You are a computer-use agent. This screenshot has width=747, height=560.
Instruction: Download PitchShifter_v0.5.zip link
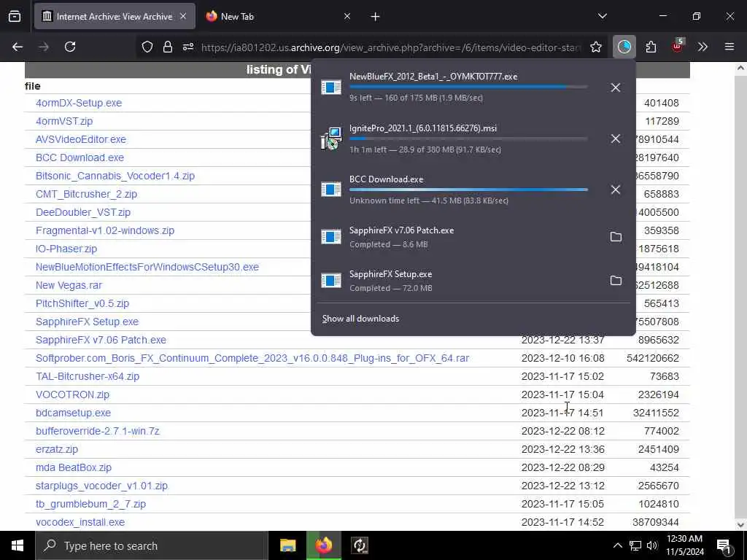coord(82,303)
